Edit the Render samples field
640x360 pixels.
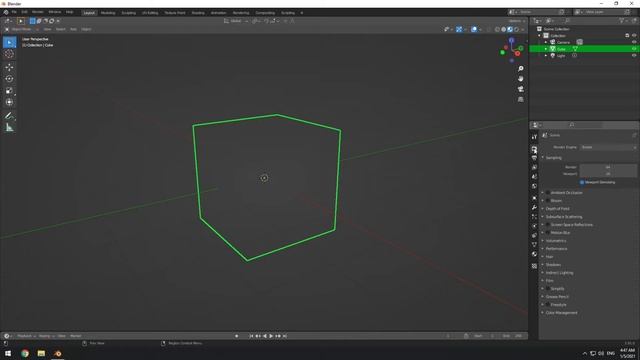click(x=608, y=167)
